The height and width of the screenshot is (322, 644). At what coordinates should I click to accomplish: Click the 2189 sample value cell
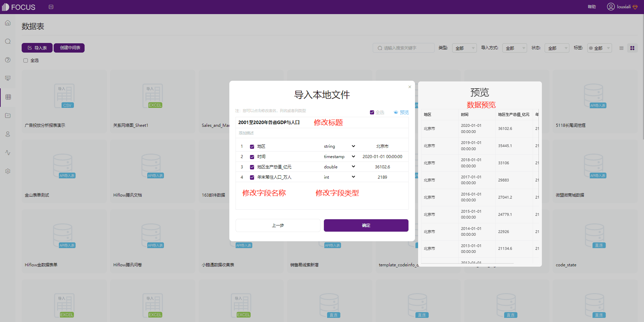382,177
